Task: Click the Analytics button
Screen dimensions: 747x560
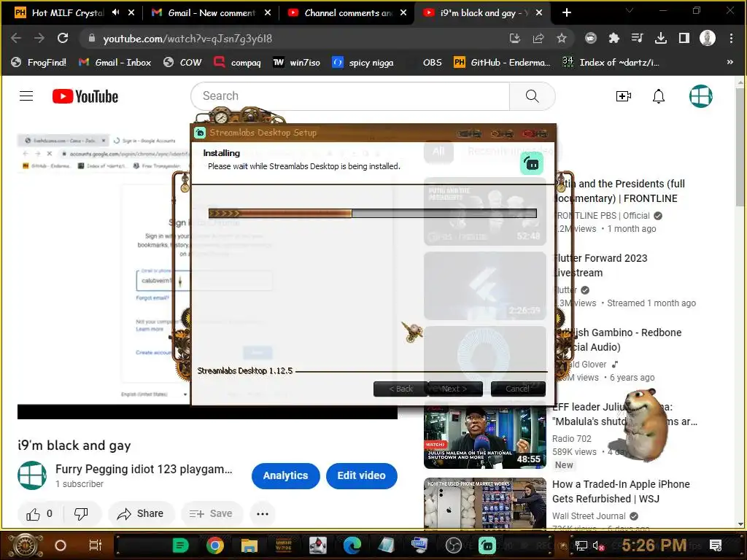Action: (285, 475)
